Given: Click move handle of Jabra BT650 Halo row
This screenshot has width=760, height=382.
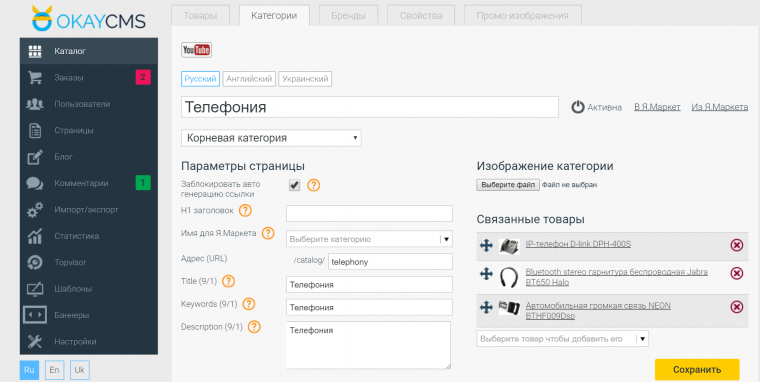Looking at the screenshot, I should (486, 274).
